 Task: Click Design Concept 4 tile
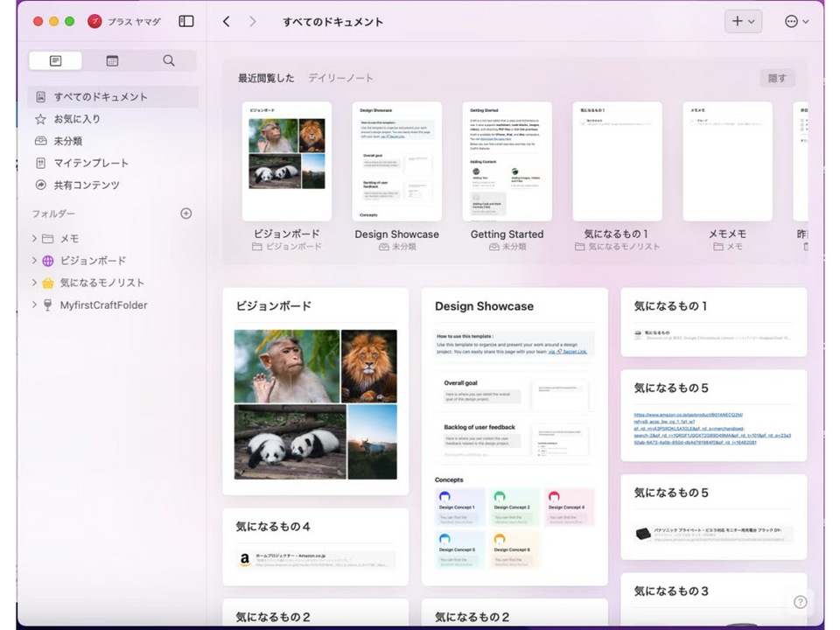tap(569, 507)
